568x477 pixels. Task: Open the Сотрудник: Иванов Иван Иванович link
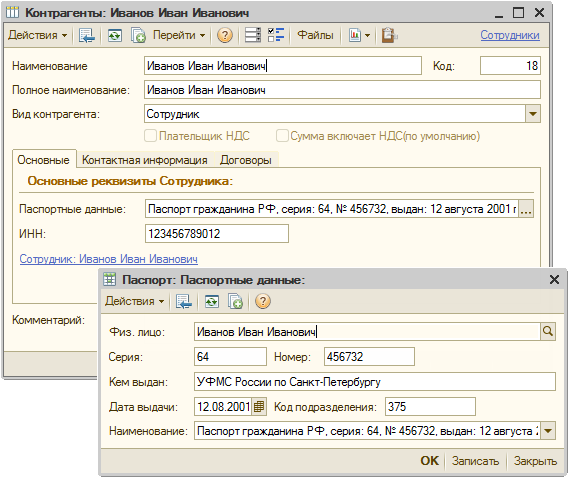click(x=109, y=259)
